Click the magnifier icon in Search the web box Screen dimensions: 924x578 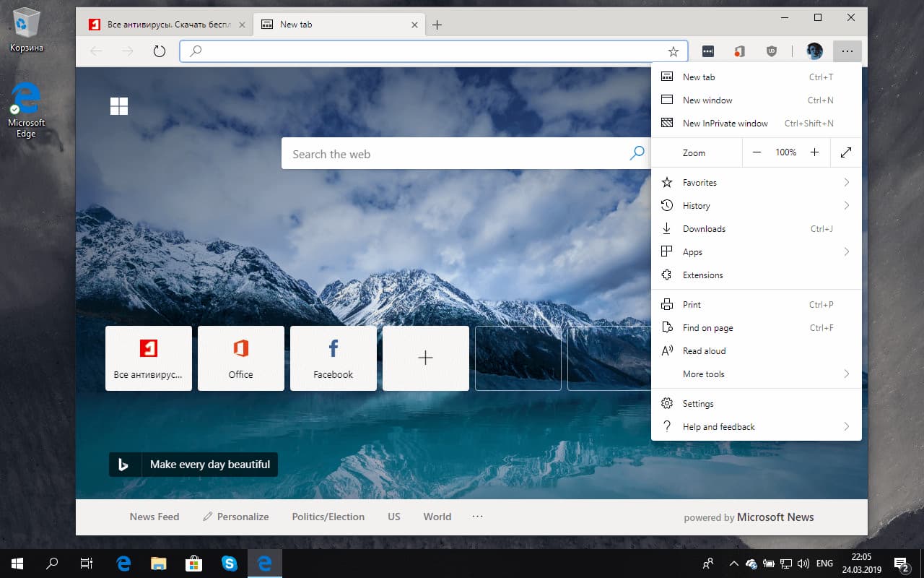click(x=637, y=153)
